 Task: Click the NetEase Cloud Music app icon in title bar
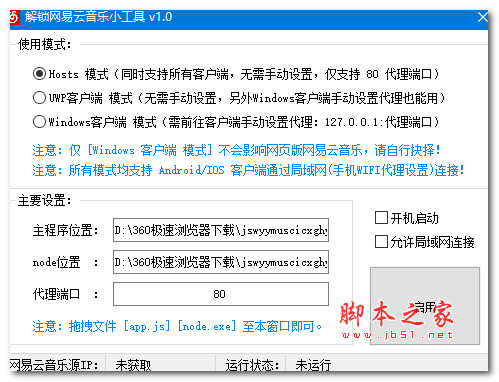(x=14, y=17)
